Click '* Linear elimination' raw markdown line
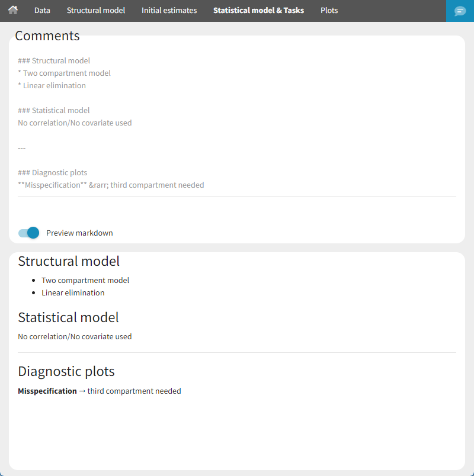Viewport: 474px width, 476px height. (x=52, y=85)
